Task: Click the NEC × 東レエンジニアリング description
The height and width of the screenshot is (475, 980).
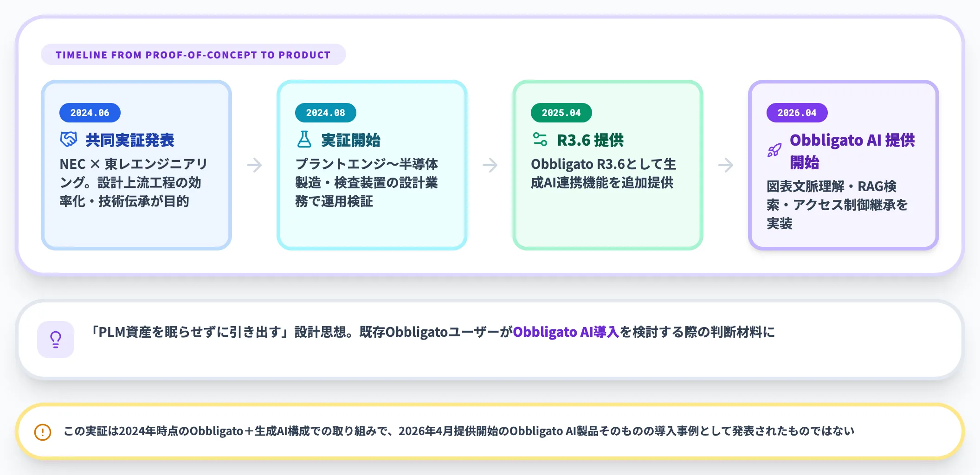Action: [134, 182]
